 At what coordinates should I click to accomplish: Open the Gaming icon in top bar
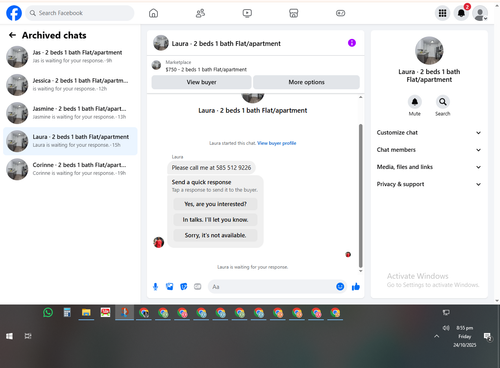340,13
